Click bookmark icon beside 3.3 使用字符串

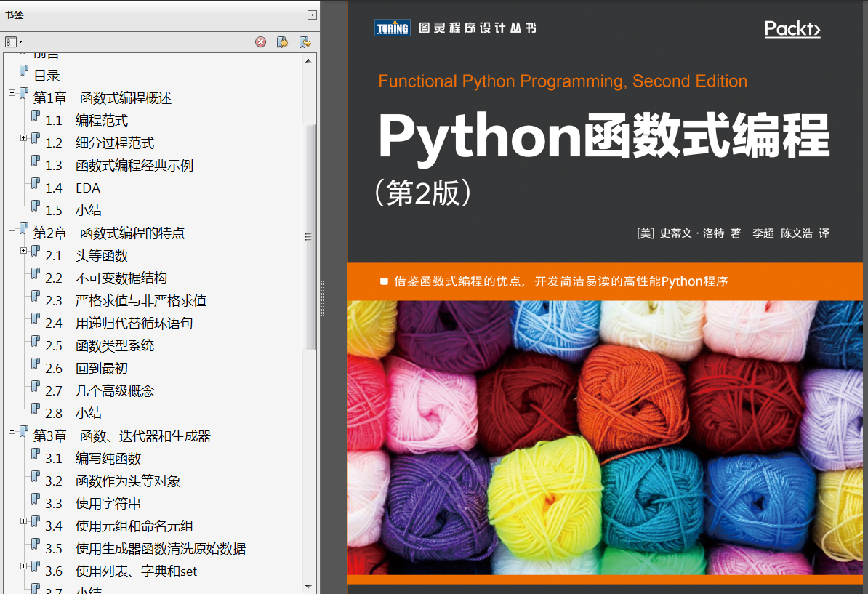click(x=36, y=499)
